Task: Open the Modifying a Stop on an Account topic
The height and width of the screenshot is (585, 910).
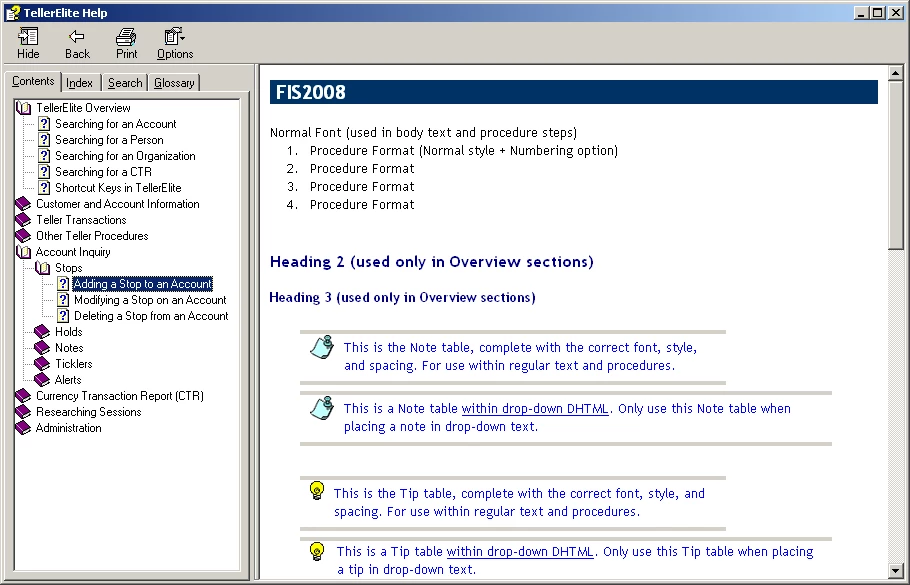Action: (x=150, y=300)
